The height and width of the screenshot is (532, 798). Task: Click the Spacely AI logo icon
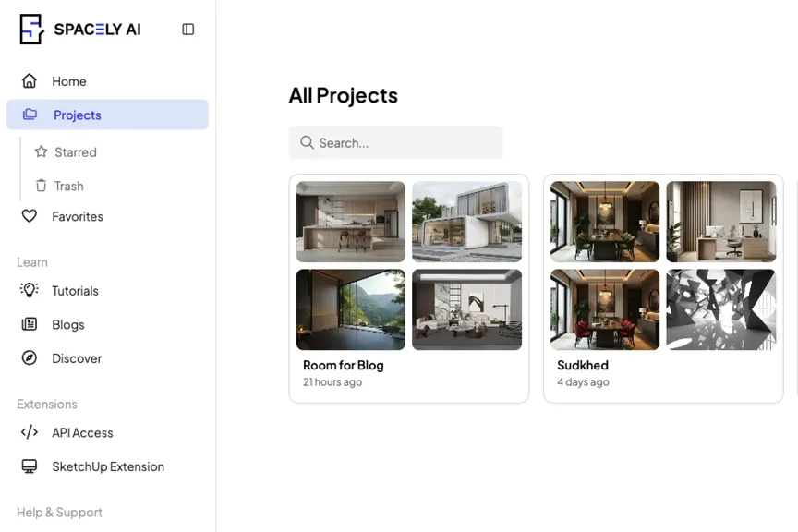[x=30, y=29]
